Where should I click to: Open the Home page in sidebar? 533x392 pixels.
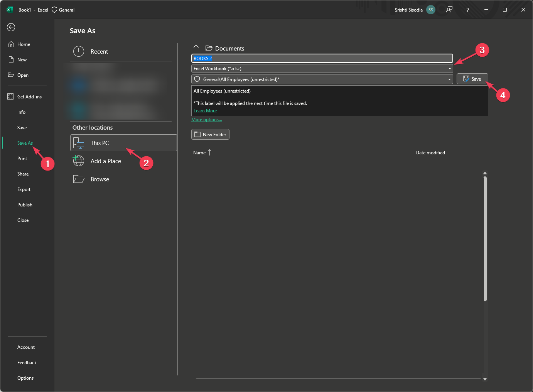[x=24, y=44]
